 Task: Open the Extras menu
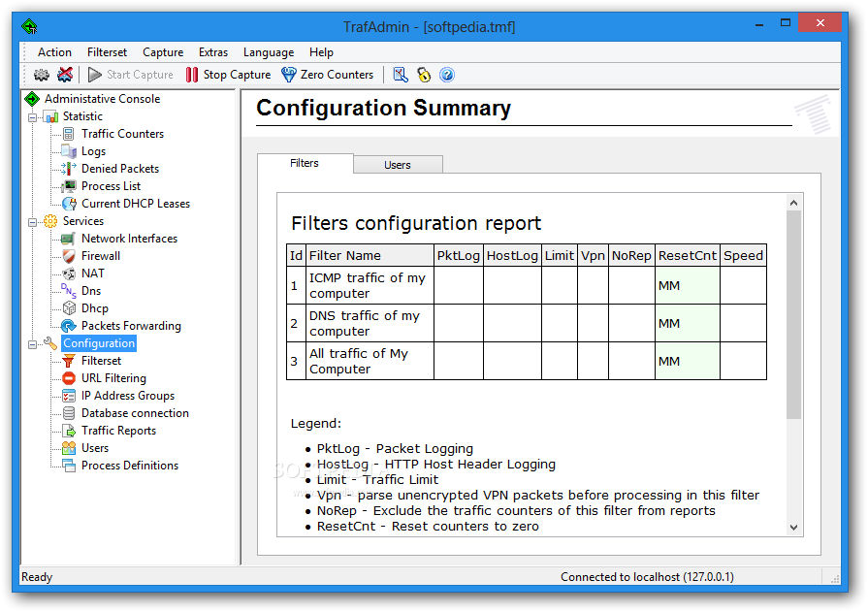pos(213,52)
